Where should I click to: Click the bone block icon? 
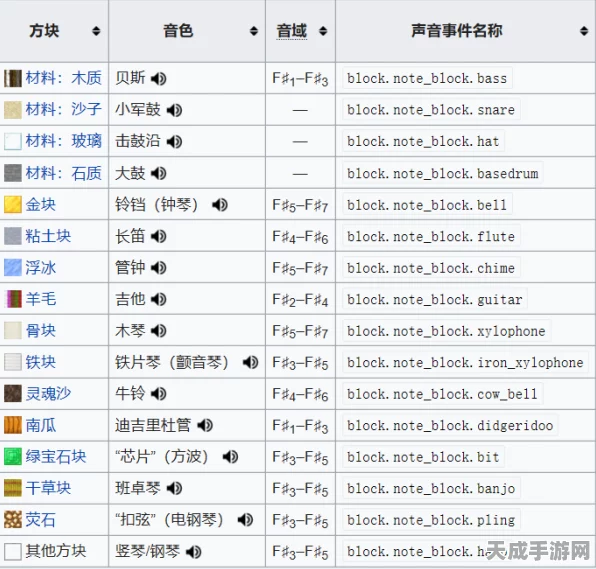click(13, 331)
